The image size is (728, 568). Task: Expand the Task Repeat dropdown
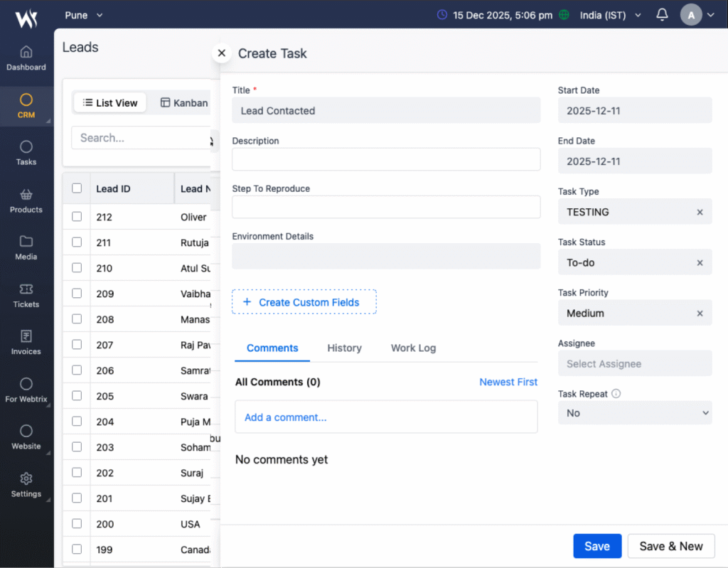(x=634, y=413)
